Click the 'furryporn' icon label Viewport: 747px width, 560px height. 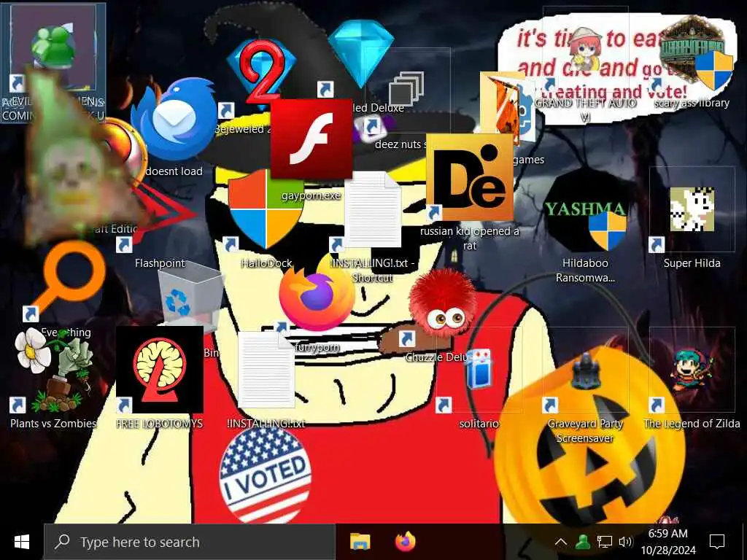(317, 347)
